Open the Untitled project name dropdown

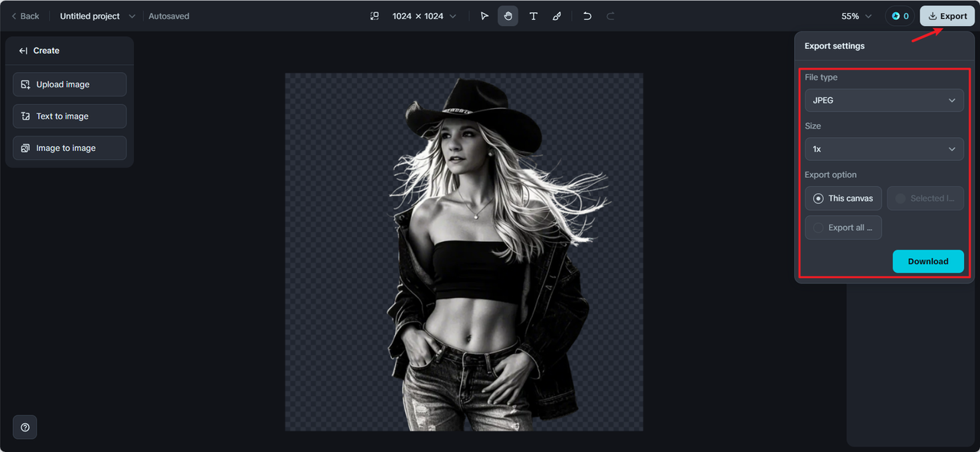coord(98,16)
